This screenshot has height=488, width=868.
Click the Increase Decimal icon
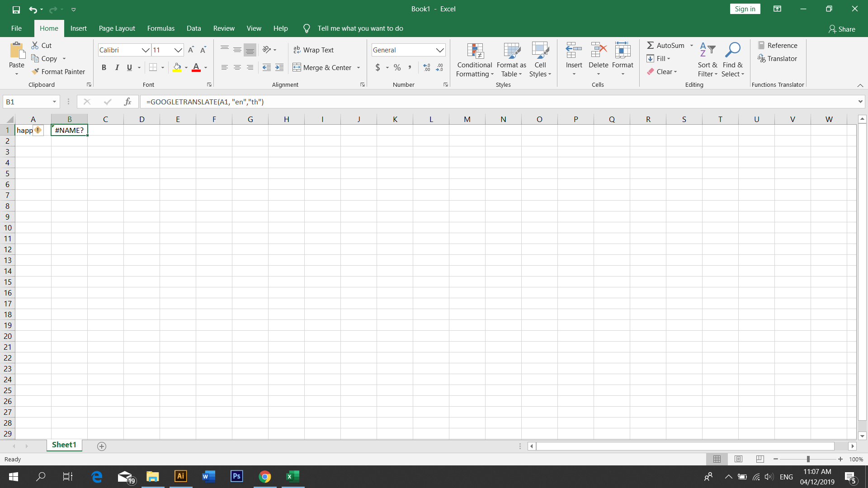426,67
